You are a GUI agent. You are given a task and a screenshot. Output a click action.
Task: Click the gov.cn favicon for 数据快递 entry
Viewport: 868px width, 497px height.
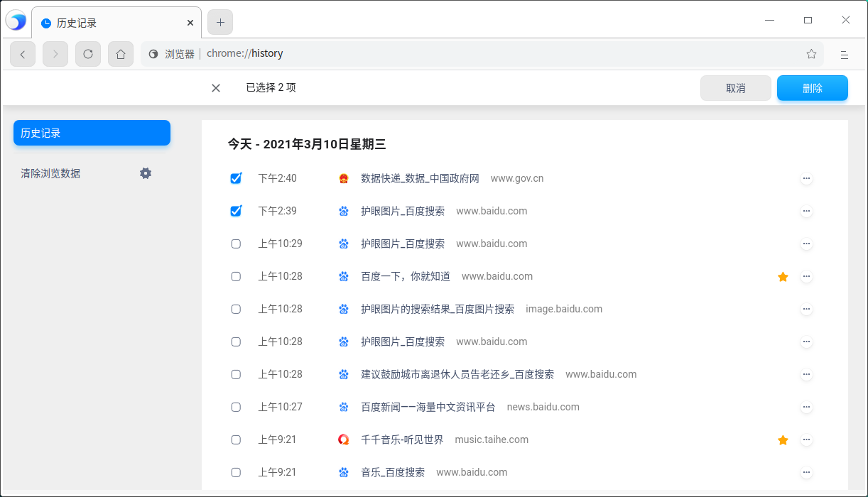point(344,178)
